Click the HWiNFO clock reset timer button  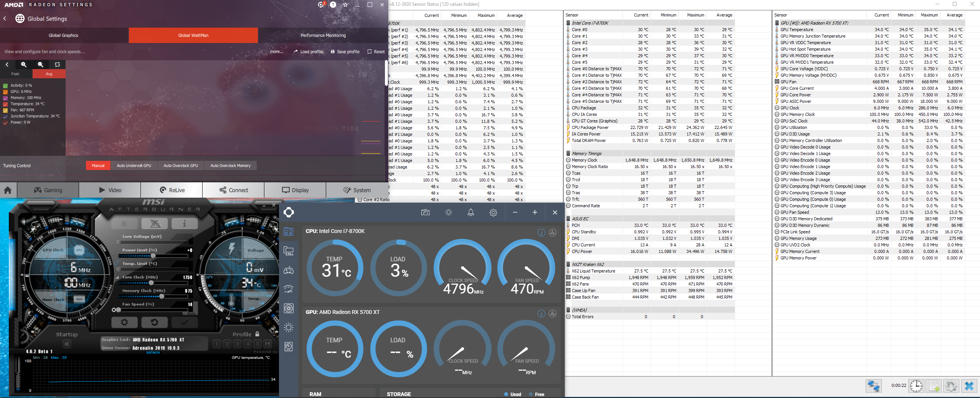pos(916,386)
